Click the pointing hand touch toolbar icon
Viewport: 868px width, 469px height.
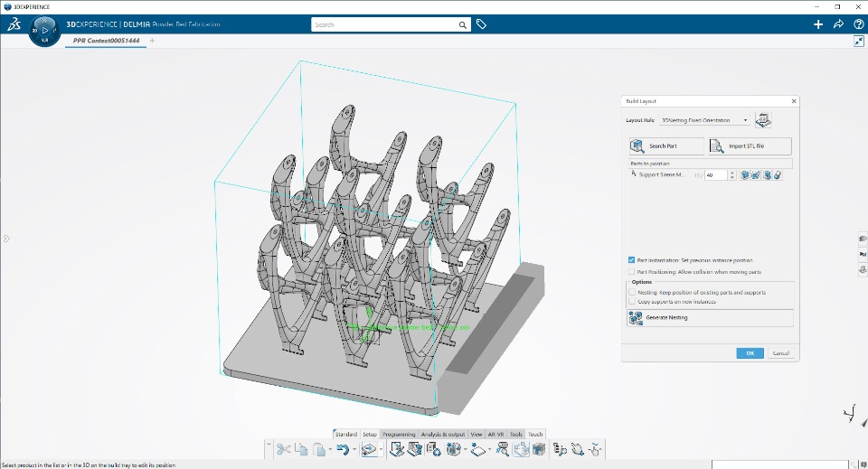click(595, 449)
